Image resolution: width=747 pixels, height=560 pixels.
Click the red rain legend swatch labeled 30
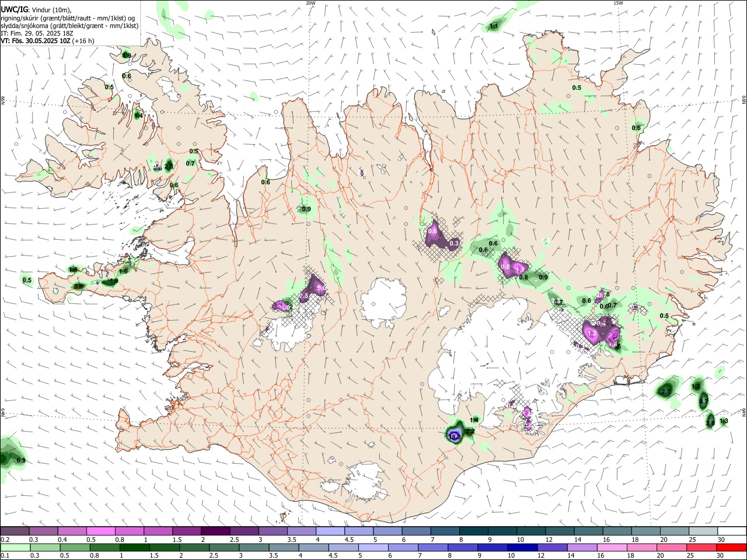[731, 547]
